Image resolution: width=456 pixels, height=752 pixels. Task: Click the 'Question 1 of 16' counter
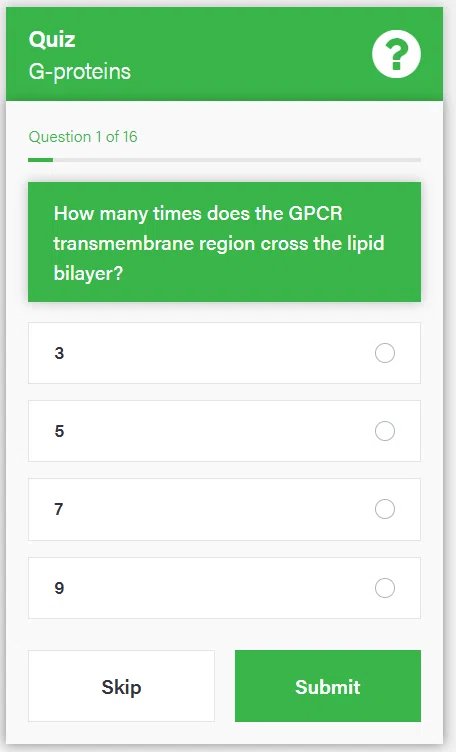[83, 137]
